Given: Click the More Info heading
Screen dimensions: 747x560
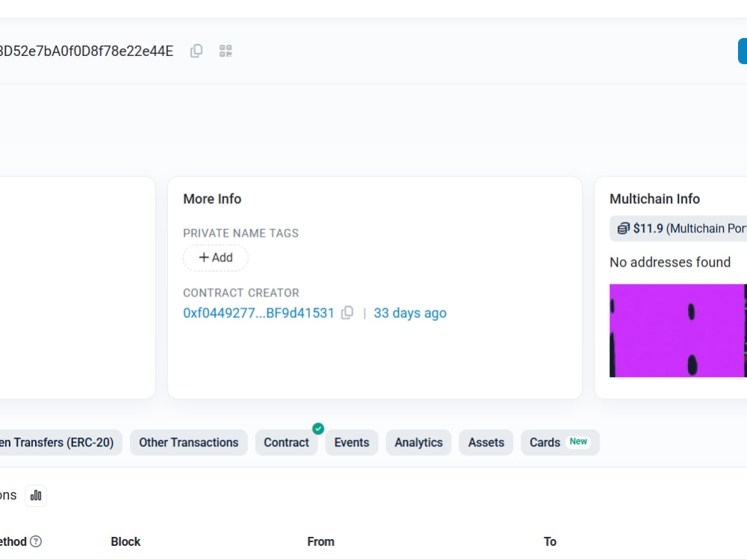Looking at the screenshot, I should (x=212, y=199).
